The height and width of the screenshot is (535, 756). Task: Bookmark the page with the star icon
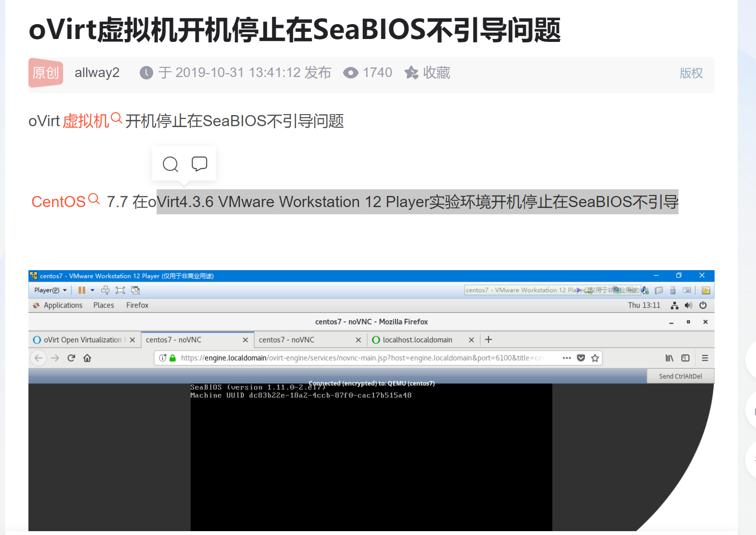click(595, 358)
